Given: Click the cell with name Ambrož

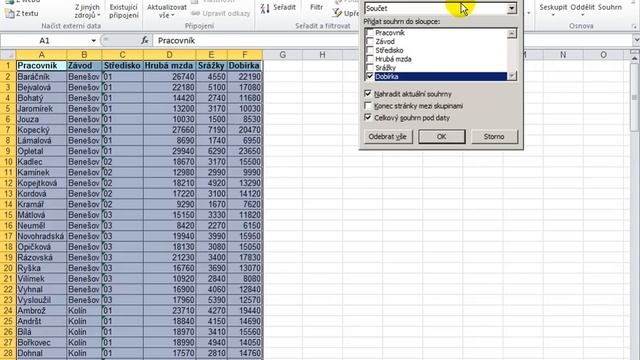Looking at the screenshot, I should [41, 311].
